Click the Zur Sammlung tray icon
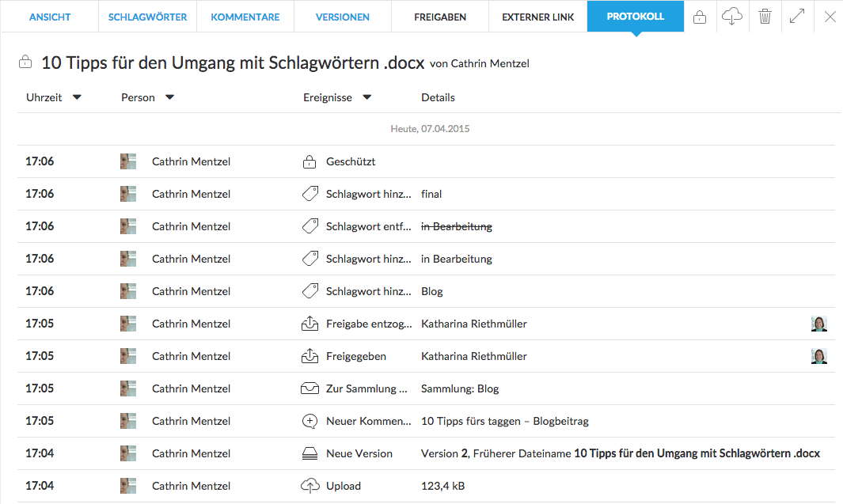Image resolution: width=843 pixels, height=504 pixels. 309,388
